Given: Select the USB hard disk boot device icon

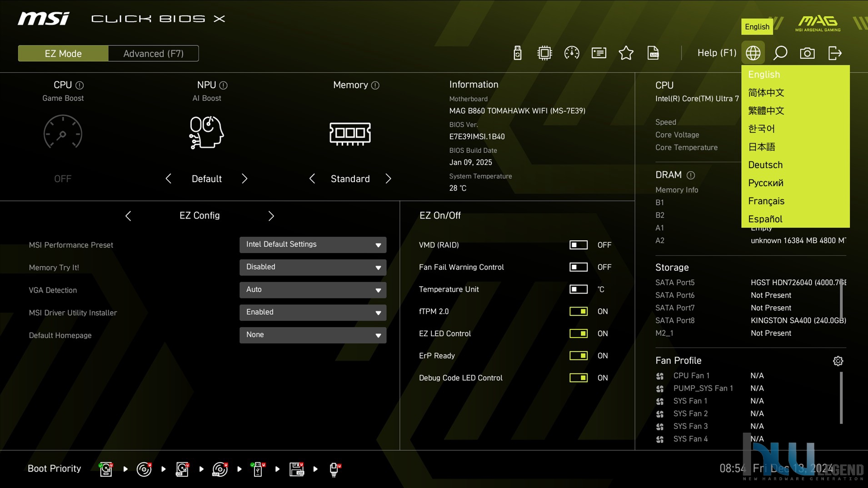Looking at the screenshot, I should pos(182,469).
